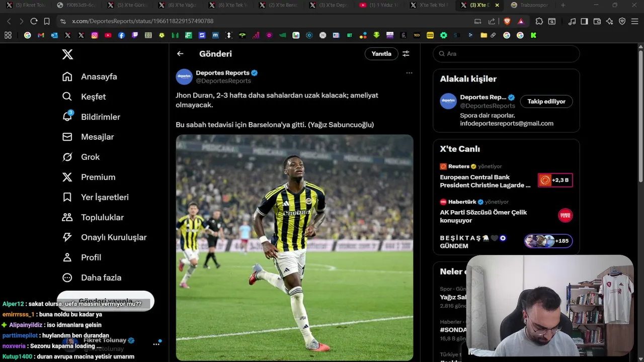Viewport: 644px width, 362px height.
Task: Open Deportes Reports author name link
Action: [223, 73]
